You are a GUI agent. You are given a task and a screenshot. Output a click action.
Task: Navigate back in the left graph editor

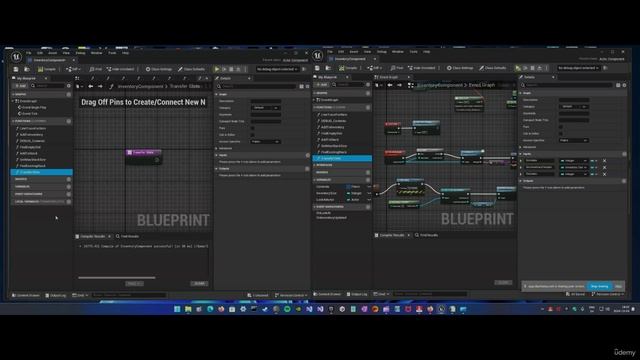(x=91, y=87)
